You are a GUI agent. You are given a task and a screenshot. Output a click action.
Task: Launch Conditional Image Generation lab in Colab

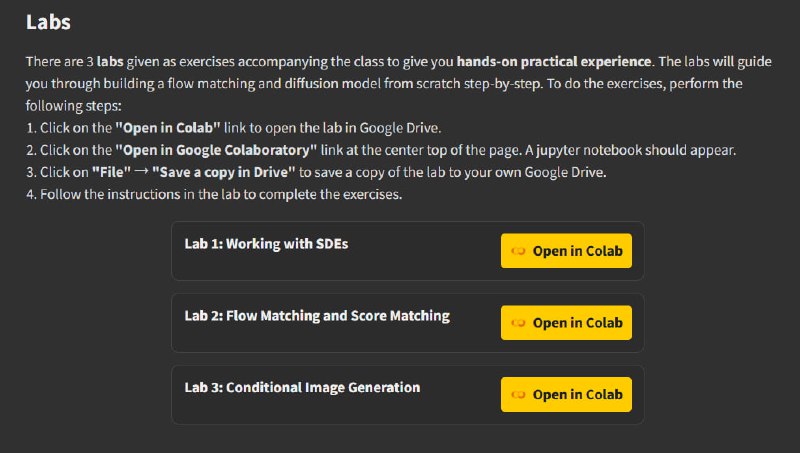[566, 395]
